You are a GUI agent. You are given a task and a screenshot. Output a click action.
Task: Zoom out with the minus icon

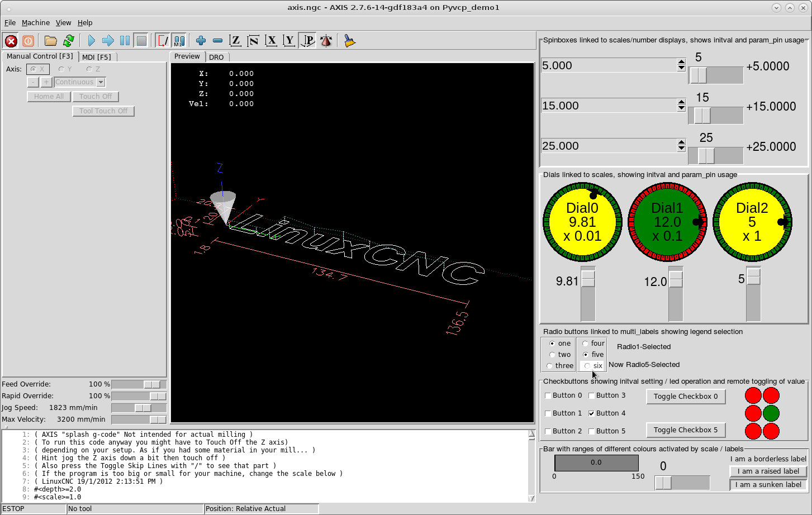pyautogui.click(x=218, y=41)
